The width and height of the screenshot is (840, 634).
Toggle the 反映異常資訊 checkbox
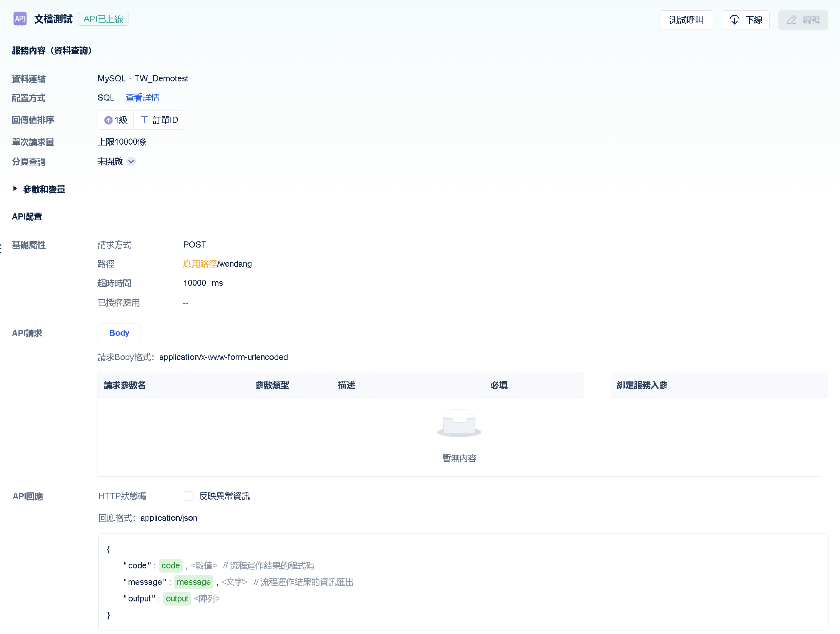tap(189, 496)
